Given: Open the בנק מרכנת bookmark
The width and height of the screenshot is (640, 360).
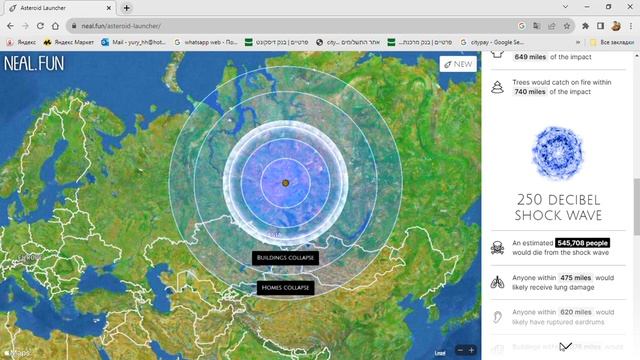Looking at the screenshot, I should pos(420,42).
